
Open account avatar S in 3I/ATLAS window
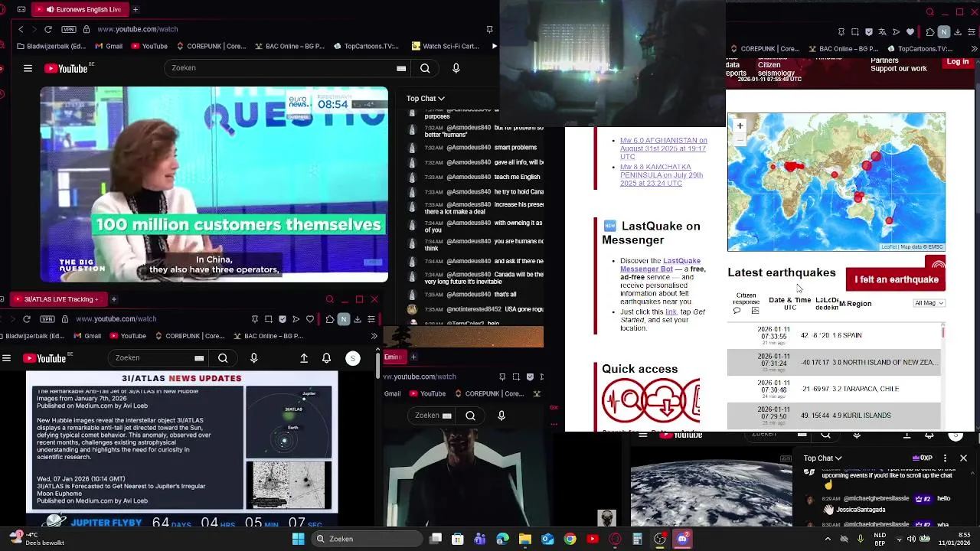coord(353,358)
